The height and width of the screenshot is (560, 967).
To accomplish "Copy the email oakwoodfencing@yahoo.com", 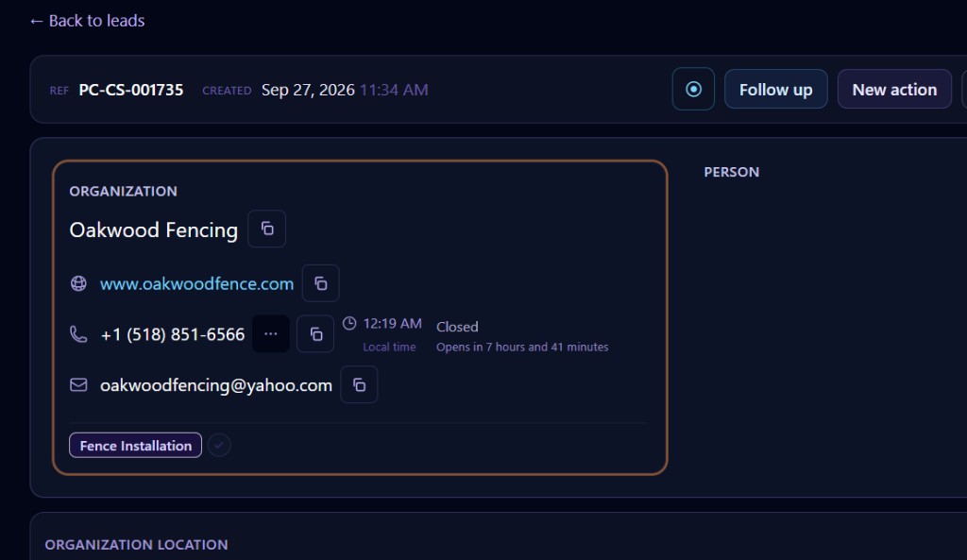I will point(359,385).
